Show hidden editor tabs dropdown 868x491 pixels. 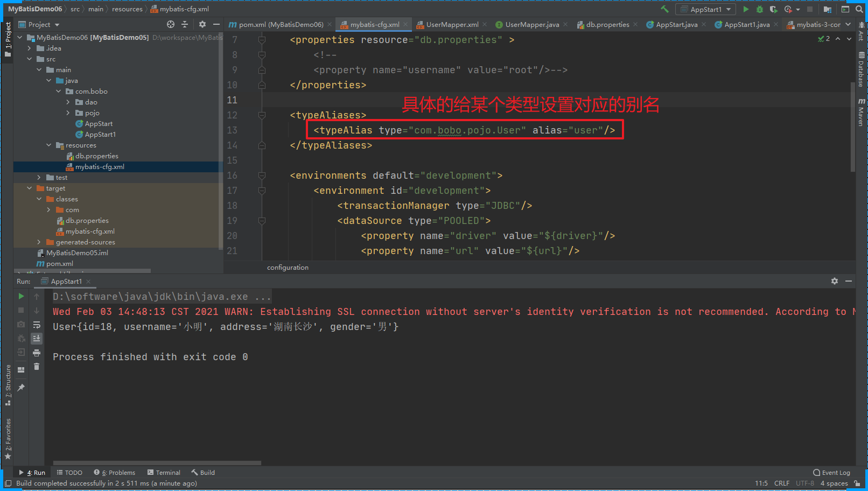848,24
